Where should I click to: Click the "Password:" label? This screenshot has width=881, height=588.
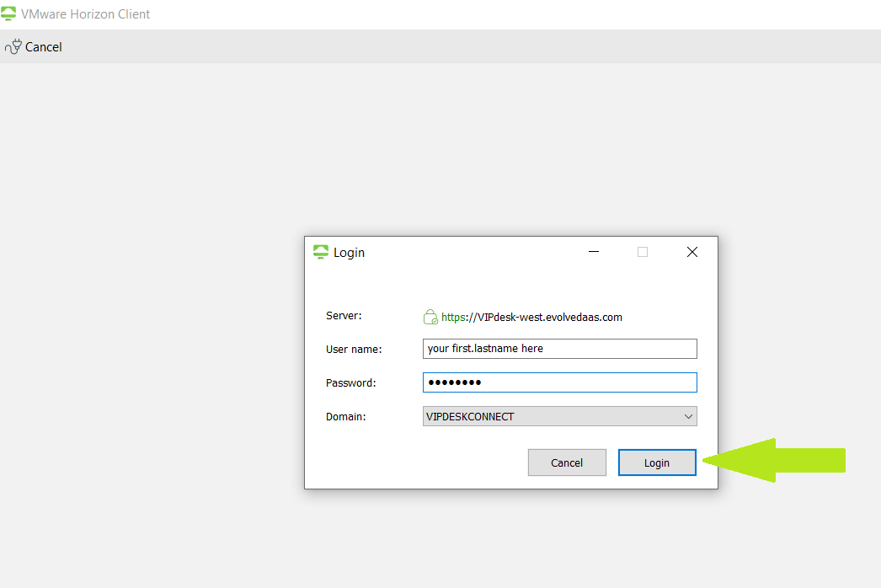click(351, 382)
